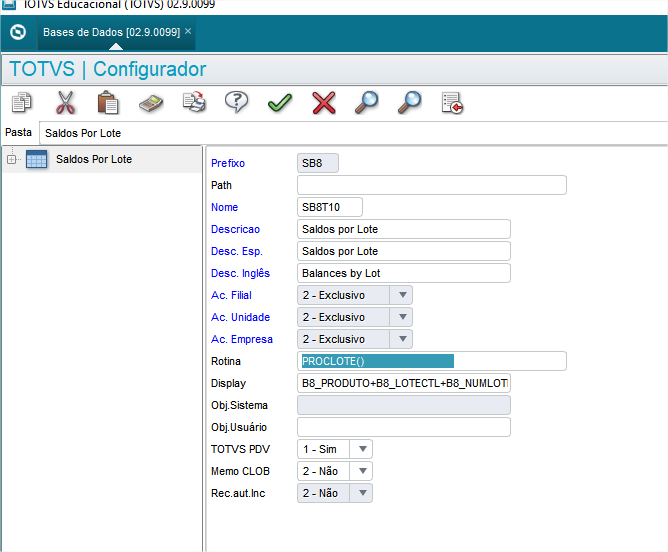Click the Copy icon in the toolbar
This screenshot has width=668, height=552.
(x=21, y=103)
